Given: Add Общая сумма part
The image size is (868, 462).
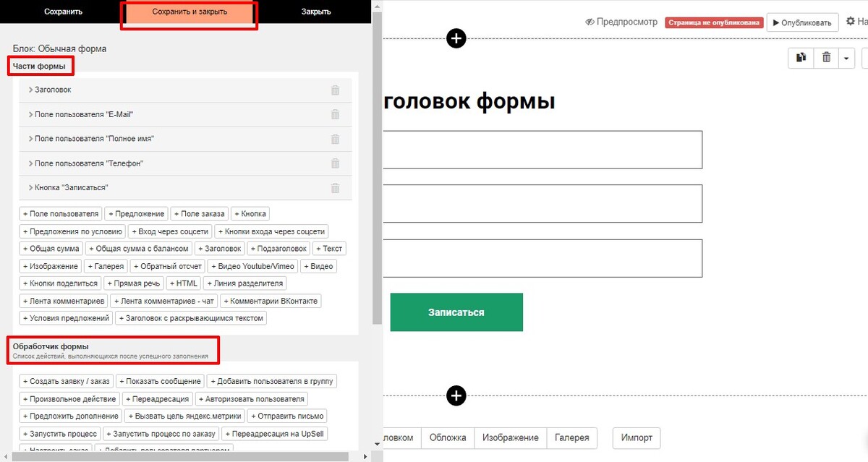Looking at the screenshot, I should point(51,249).
